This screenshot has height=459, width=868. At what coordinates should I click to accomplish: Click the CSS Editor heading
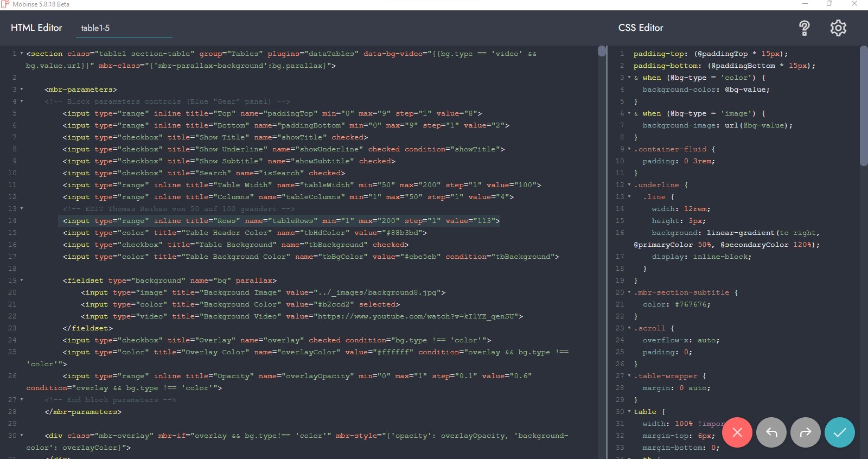[641, 28]
